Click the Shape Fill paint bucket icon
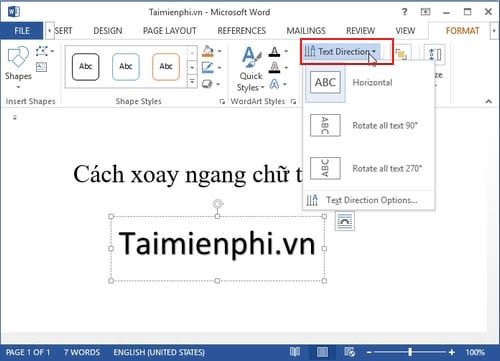500x361 pixels. pos(208,51)
